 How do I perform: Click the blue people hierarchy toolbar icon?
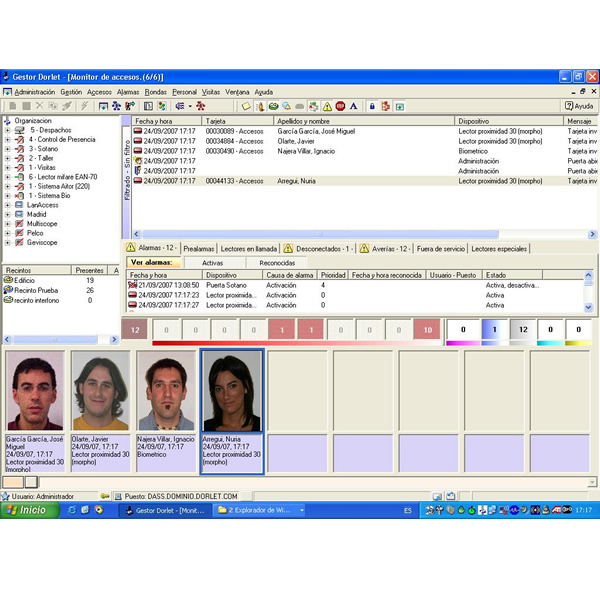tap(116, 106)
